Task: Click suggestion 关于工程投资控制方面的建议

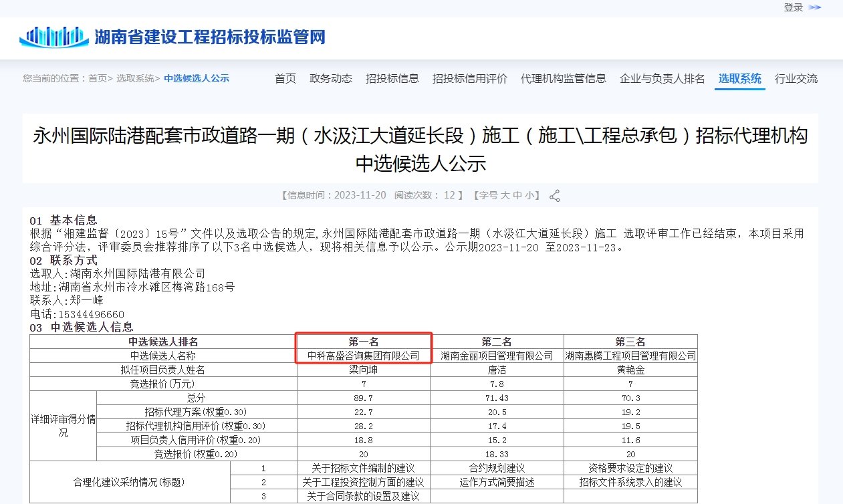Action: tap(364, 482)
